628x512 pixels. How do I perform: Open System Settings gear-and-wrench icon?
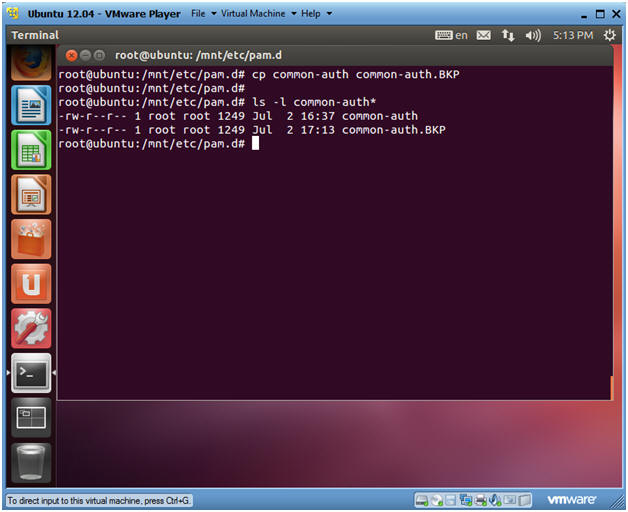pyautogui.click(x=31, y=329)
